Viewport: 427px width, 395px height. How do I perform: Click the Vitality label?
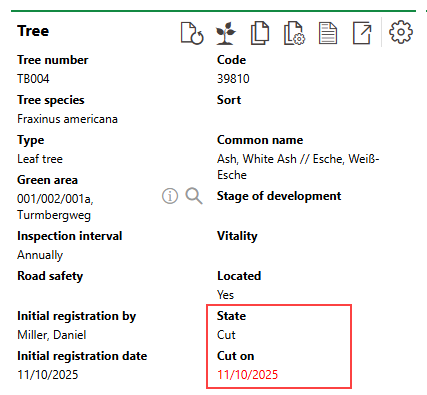[237, 236]
